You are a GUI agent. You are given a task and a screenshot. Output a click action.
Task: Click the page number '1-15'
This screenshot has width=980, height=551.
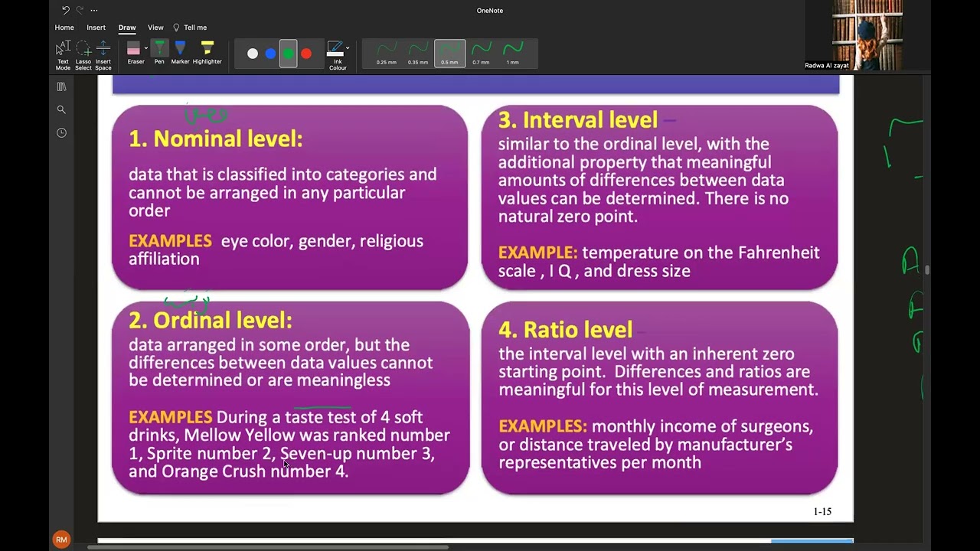point(822,511)
